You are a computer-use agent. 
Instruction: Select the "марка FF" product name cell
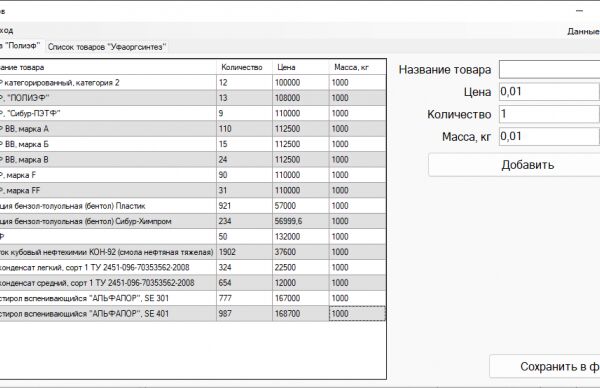pyautogui.click(x=108, y=191)
